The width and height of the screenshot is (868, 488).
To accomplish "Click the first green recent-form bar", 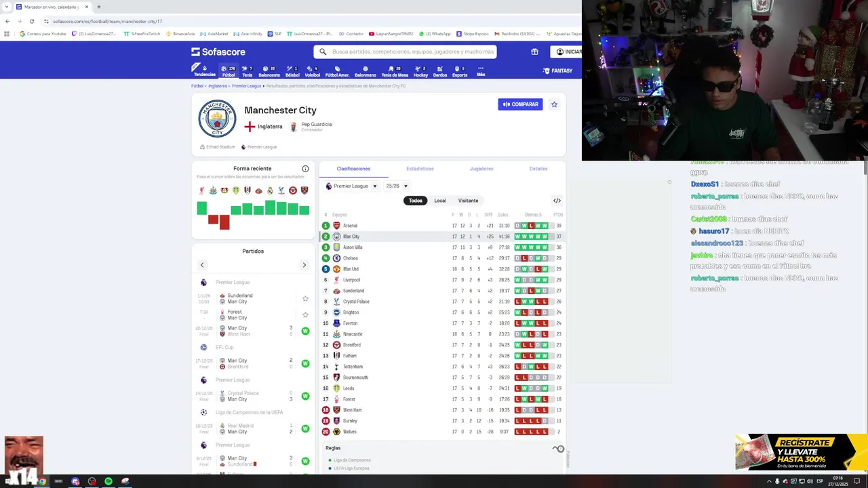I will tap(201, 209).
